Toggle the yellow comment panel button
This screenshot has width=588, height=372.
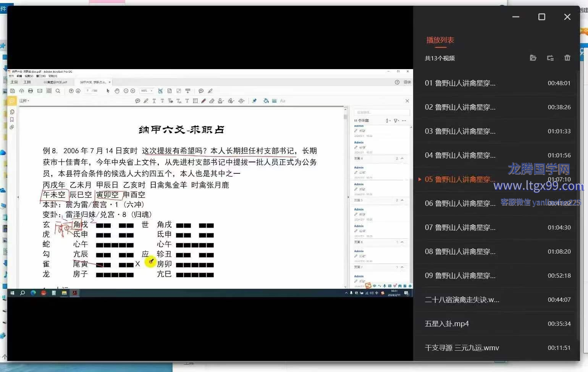click(12, 101)
